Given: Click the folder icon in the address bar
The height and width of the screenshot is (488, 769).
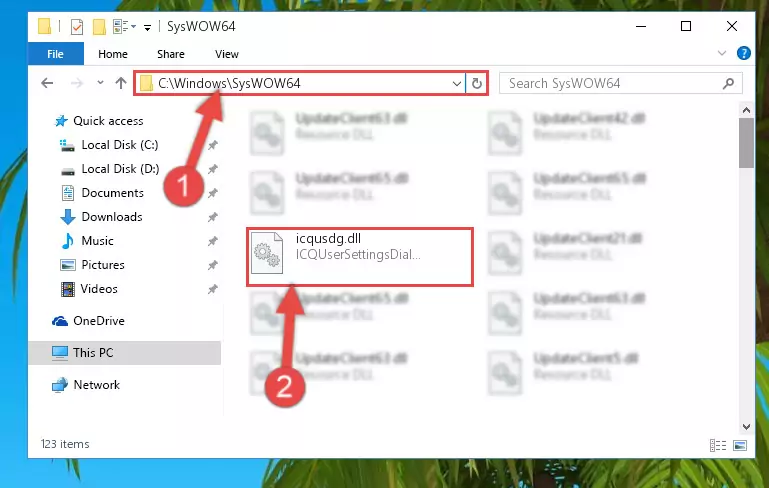Looking at the screenshot, I should tap(146, 83).
